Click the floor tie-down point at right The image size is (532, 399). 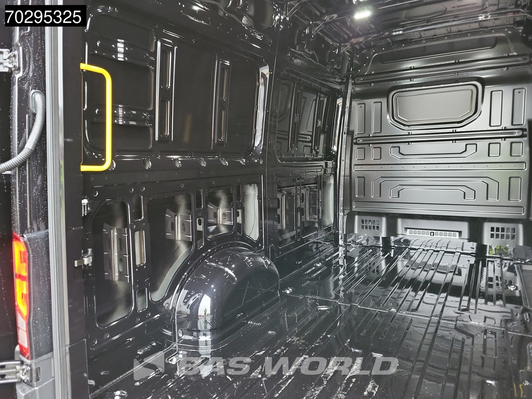point(511,287)
